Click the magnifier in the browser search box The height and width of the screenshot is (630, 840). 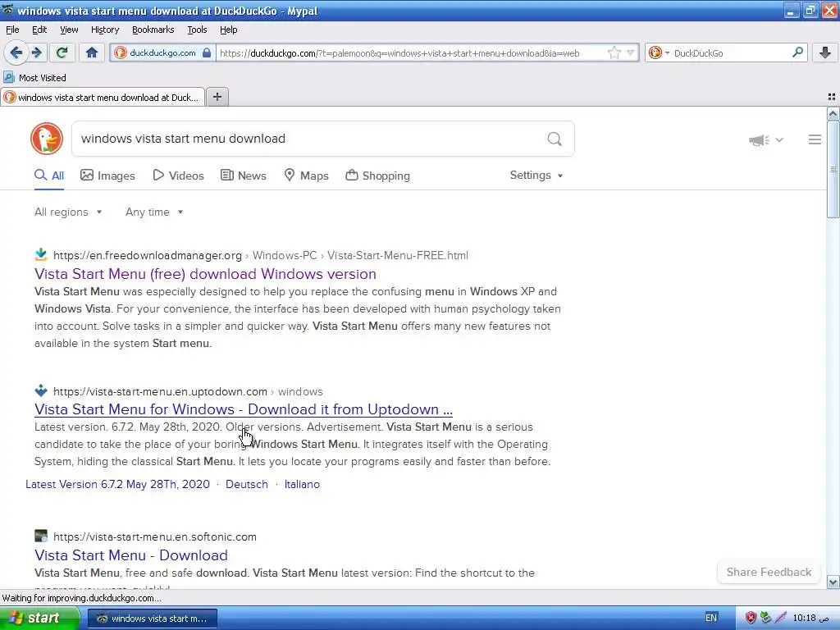797,52
